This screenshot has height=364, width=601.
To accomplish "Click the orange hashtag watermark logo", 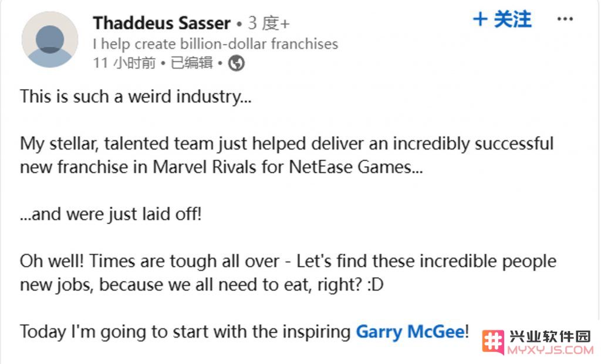I will click(x=493, y=341).
